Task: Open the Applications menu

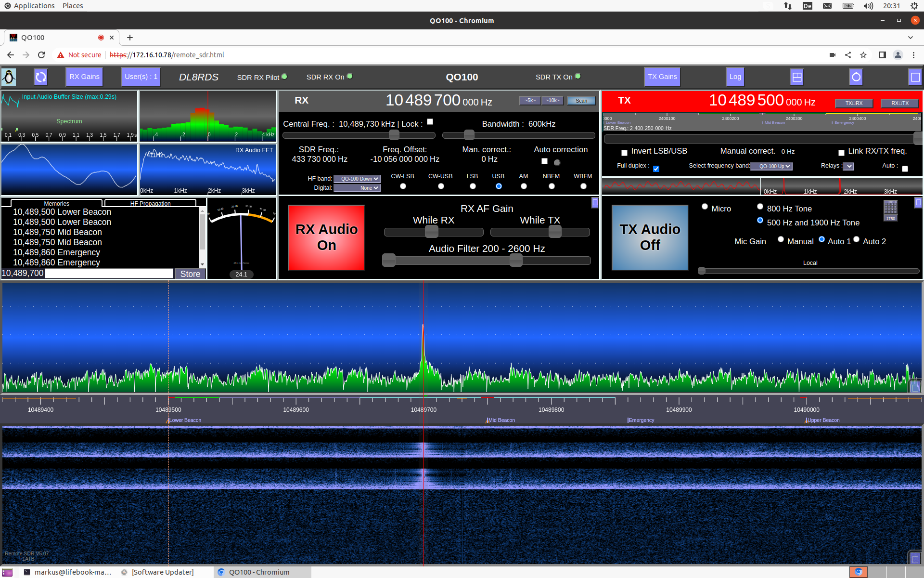Action: pyautogui.click(x=34, y=6)
